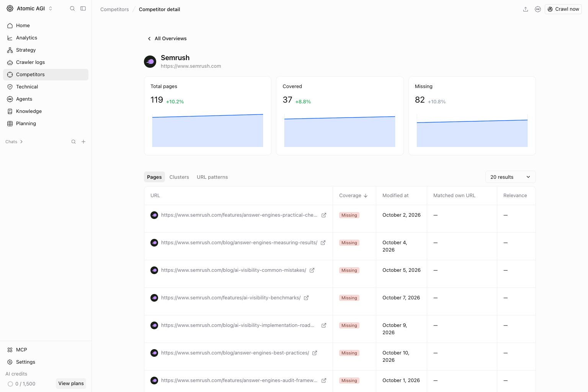Click the Analytics chart icon
The height and width of the screenshot is (392, 588).
click(10, 38)
